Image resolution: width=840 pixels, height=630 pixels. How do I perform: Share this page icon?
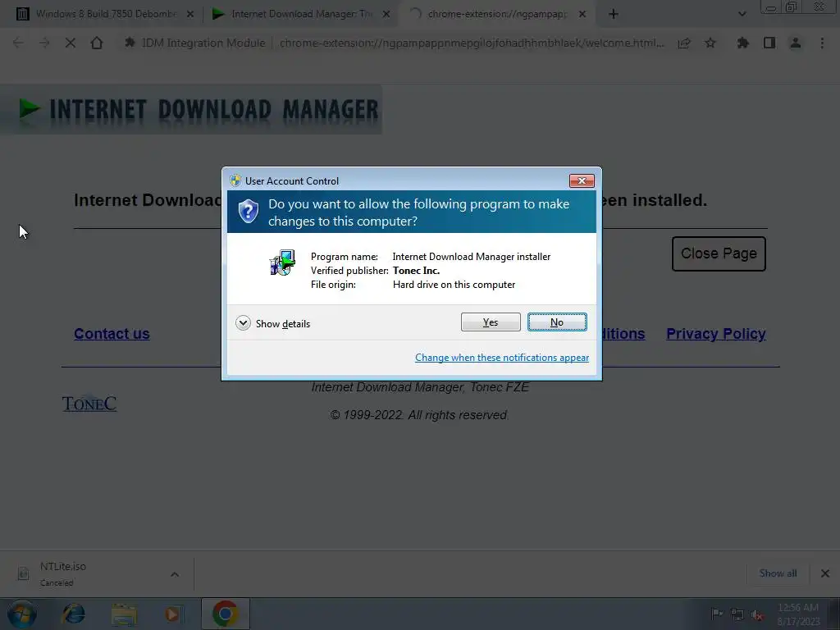click(684, 43)
